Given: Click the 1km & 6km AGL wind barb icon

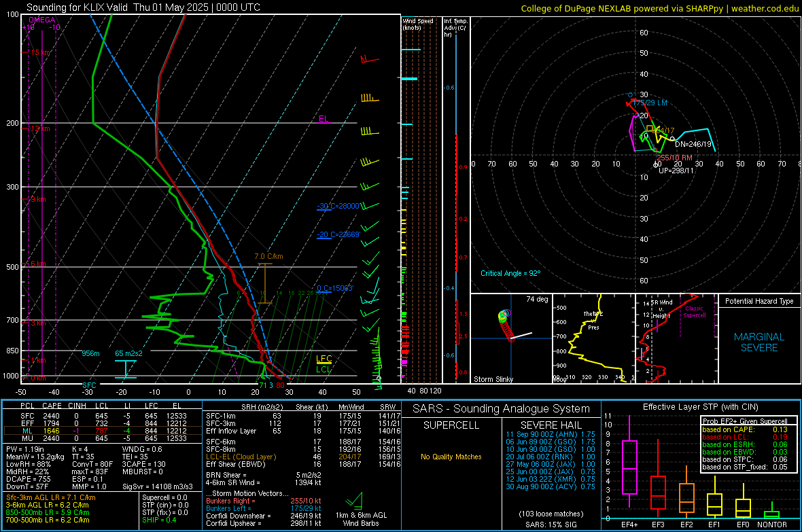Looking at the screenshot, I should [354, 501].
